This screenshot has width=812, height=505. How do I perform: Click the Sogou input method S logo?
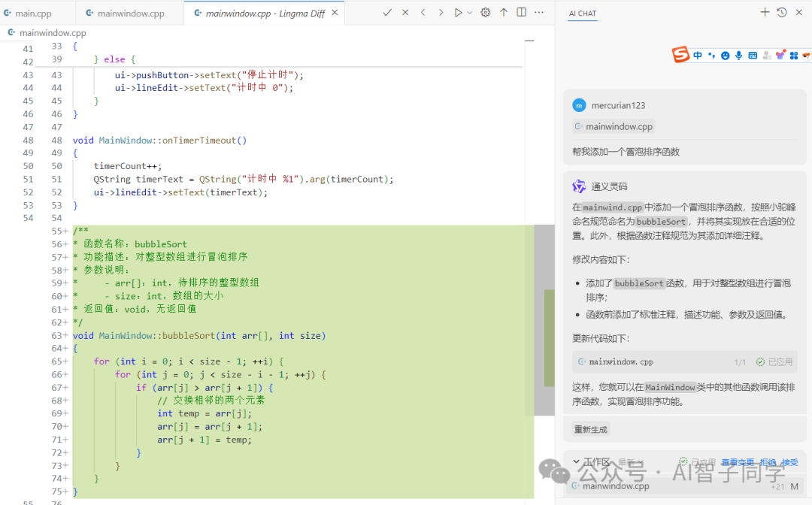click(680, 54)
